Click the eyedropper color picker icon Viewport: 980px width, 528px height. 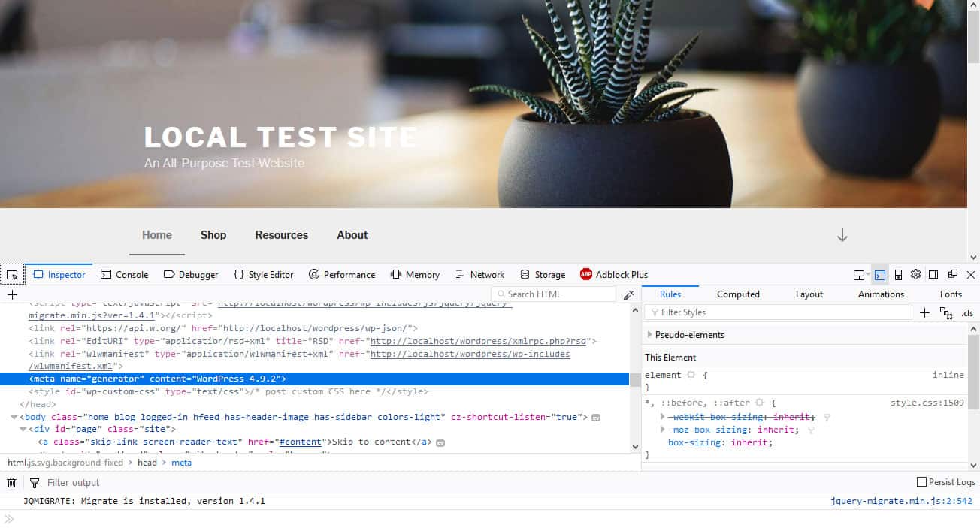pyautogui.click(x=628, y=295)
